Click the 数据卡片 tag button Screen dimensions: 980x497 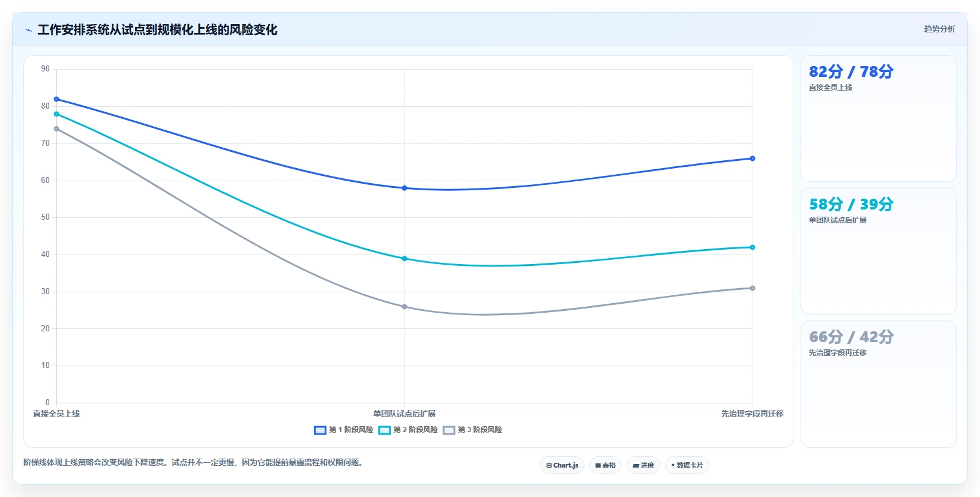[x=687, y=465]
